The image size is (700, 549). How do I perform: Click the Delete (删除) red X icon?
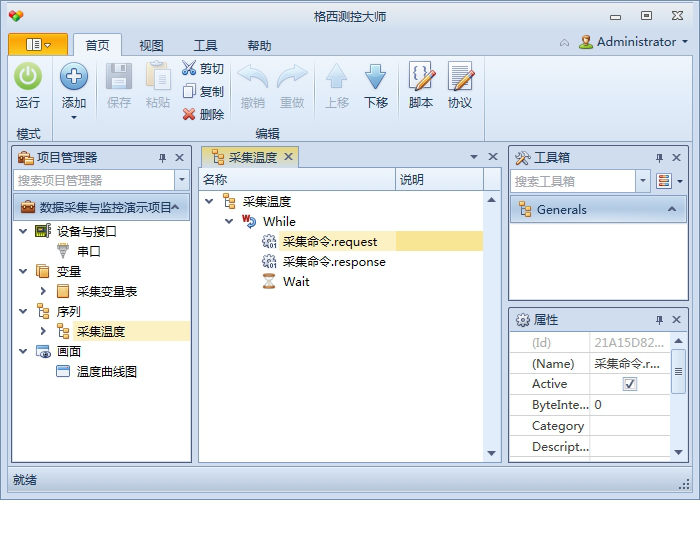click(189, 114)
